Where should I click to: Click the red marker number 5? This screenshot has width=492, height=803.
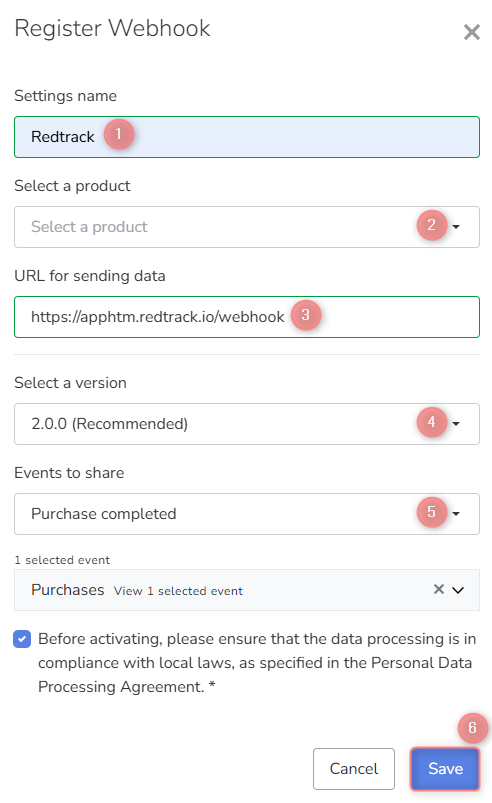[x=432, y=512]
